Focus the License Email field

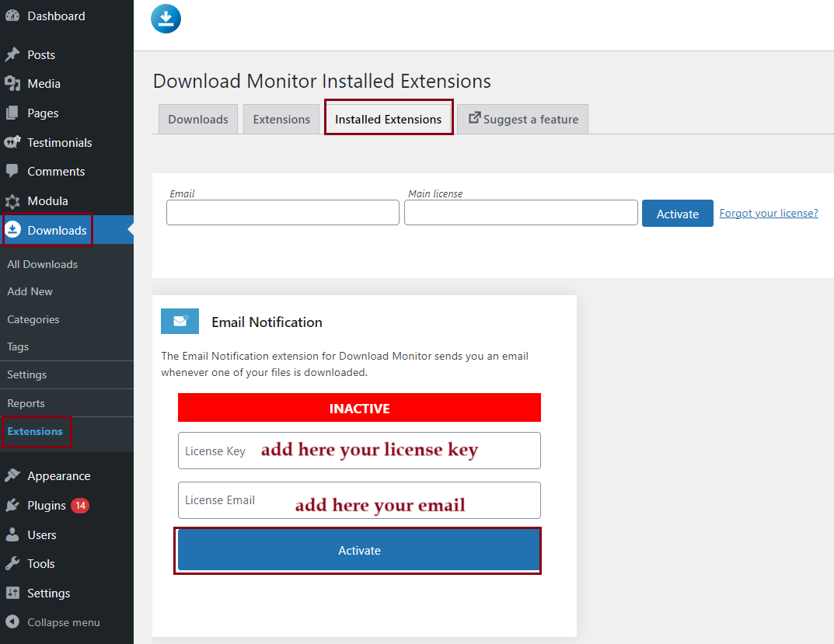360,500
